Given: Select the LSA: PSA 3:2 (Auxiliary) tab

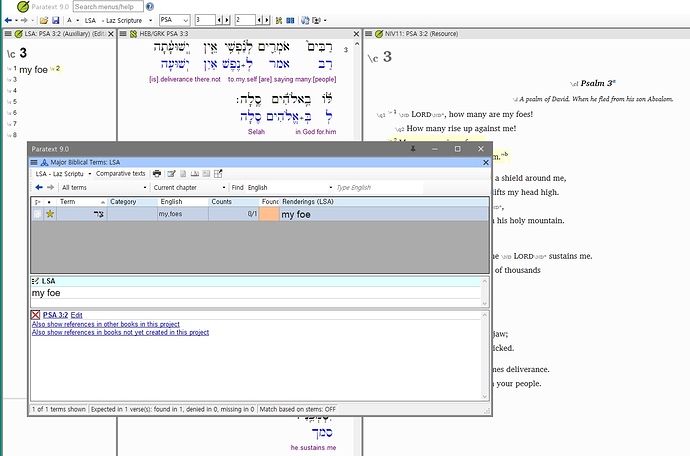Looking at the screenshot, I should click(64, 34).
